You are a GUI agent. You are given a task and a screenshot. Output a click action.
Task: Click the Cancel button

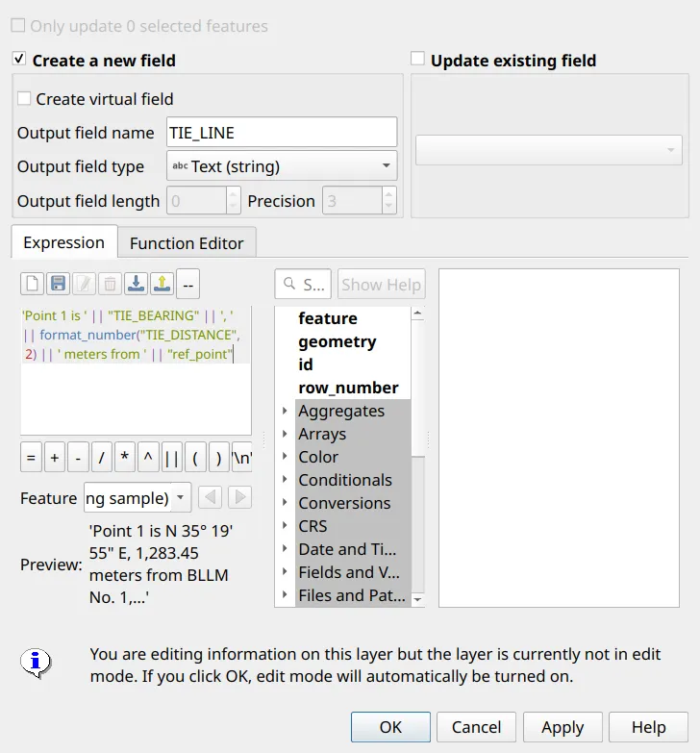coord(476,727)
